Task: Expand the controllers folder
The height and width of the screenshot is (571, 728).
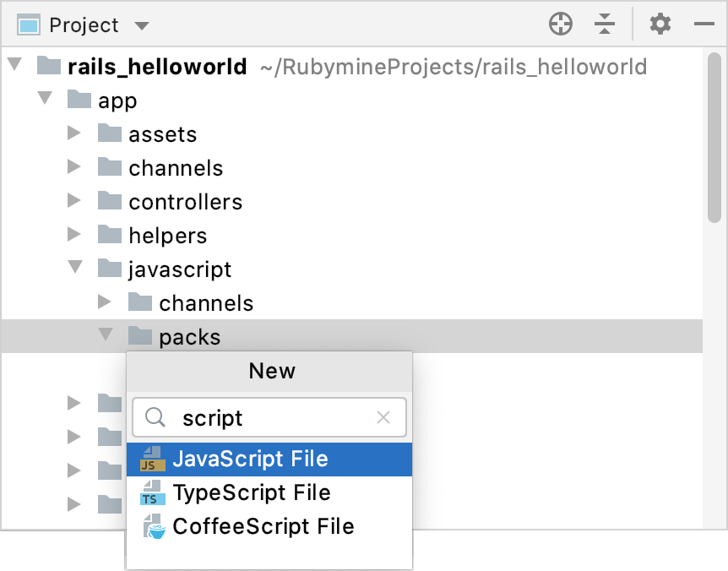Action: [x=74, y=201]
